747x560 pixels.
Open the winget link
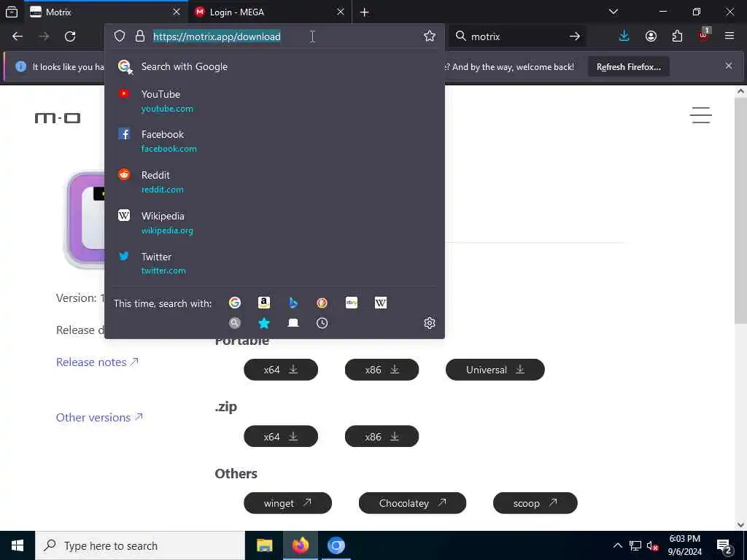click(x=287, y=503)
